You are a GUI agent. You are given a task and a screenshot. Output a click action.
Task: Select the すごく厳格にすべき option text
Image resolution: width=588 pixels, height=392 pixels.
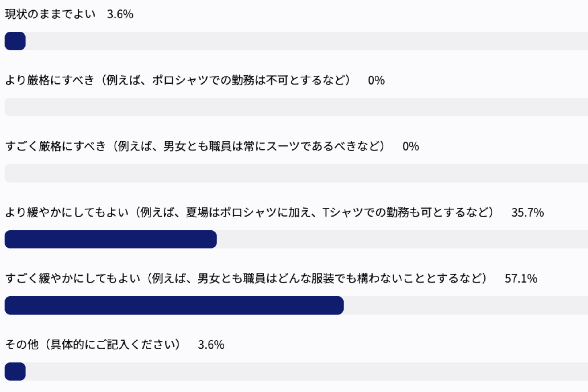(195, 146)
